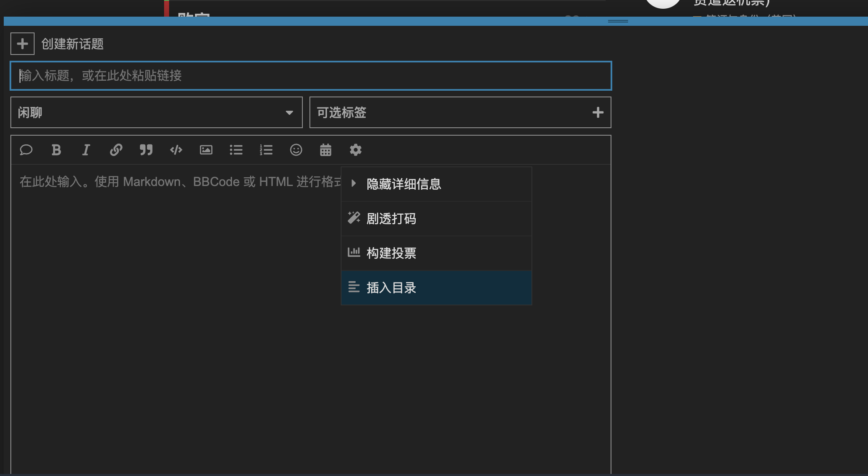
Task: Click the gear options icon in toolbar
Action: 356,150
